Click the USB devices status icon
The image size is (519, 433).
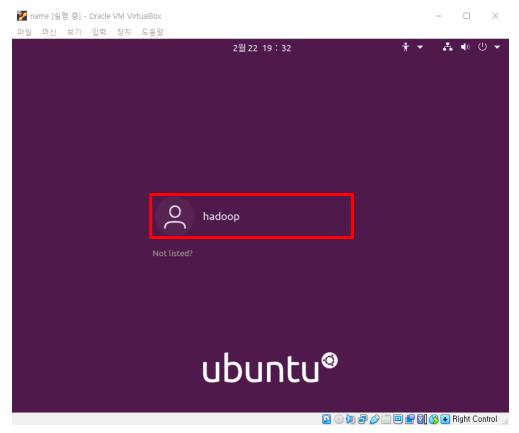(374, 419)
